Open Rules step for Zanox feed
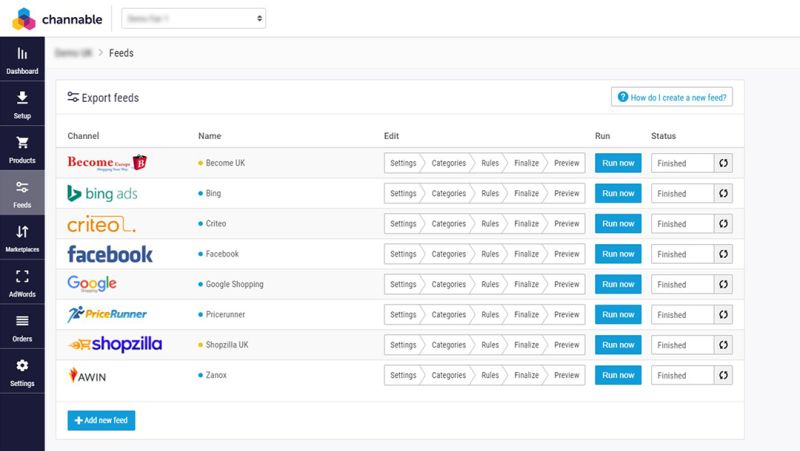Screen dimensions: 800x451 tap(490, 375)
